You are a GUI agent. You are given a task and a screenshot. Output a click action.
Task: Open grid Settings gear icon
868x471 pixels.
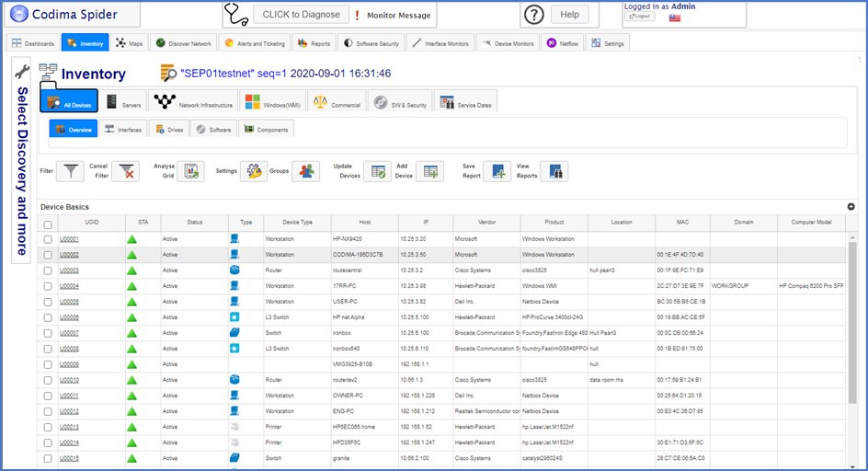[x=254, y=171]
